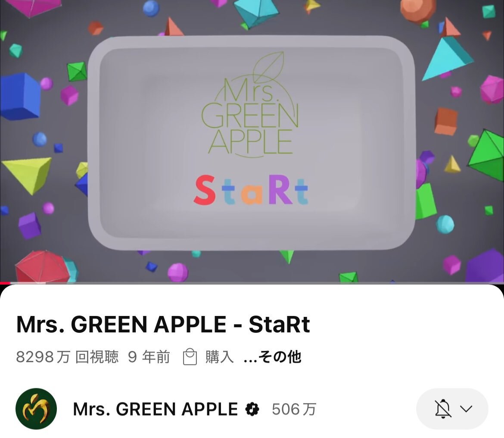This screenshot has width=504, height=438.
Task: Click the cyan pyramid at video's right side
Action: coord(447,59)
